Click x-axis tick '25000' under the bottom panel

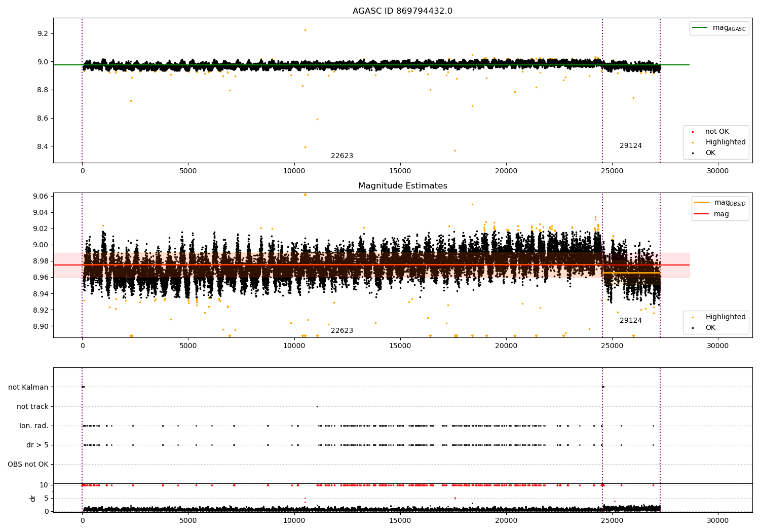pos(612,521)
